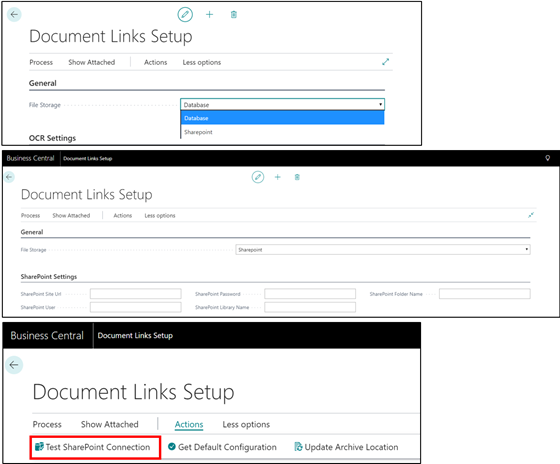Click plus new icon in top panel
Image resolution: width=560 pixels, height=464 pixels.
210,15
